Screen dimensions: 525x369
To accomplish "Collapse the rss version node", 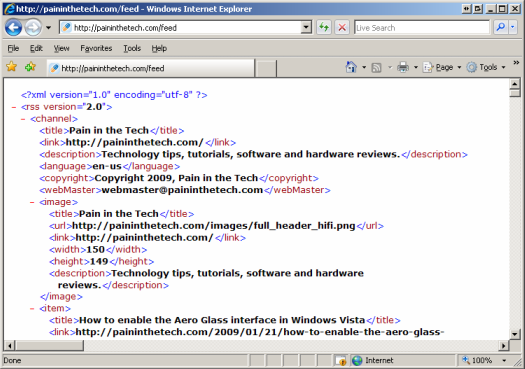I will click(x=14, y=107).
